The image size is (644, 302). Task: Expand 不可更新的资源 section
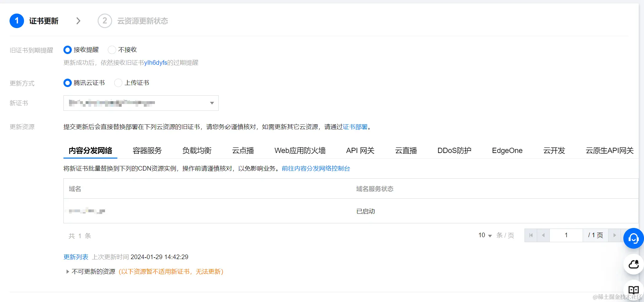point(67,271)
